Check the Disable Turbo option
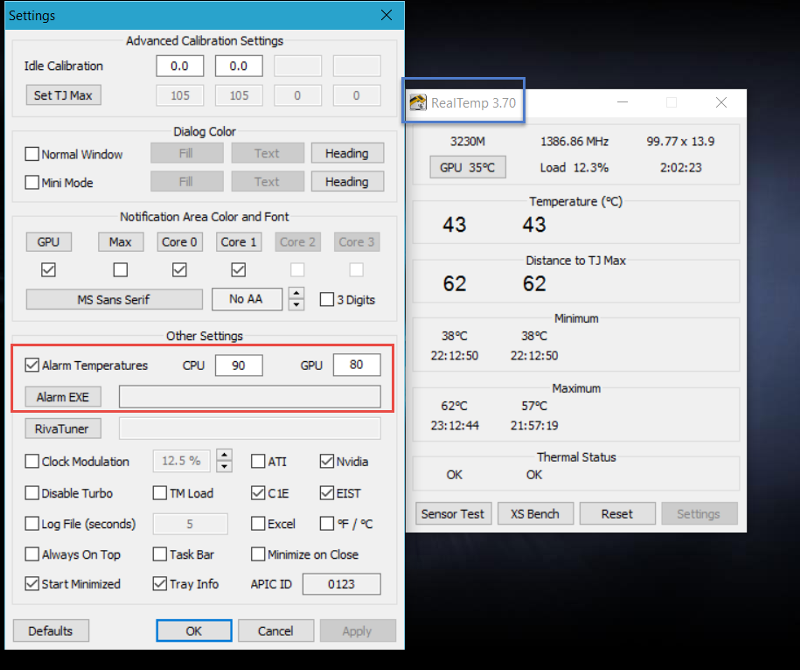Image resolution: width=800 pixels, height=670 pixels. click(32, 493)
